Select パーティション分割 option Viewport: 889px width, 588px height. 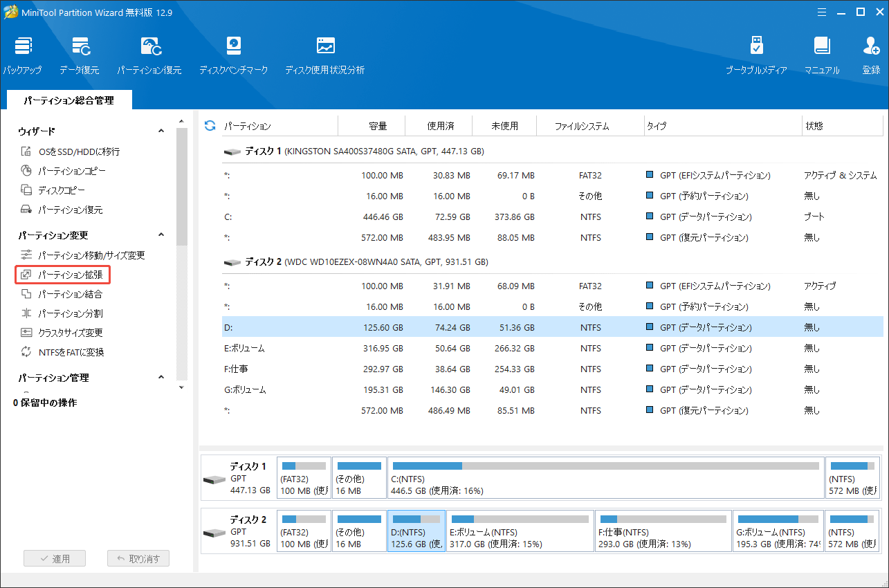(62, 313)
